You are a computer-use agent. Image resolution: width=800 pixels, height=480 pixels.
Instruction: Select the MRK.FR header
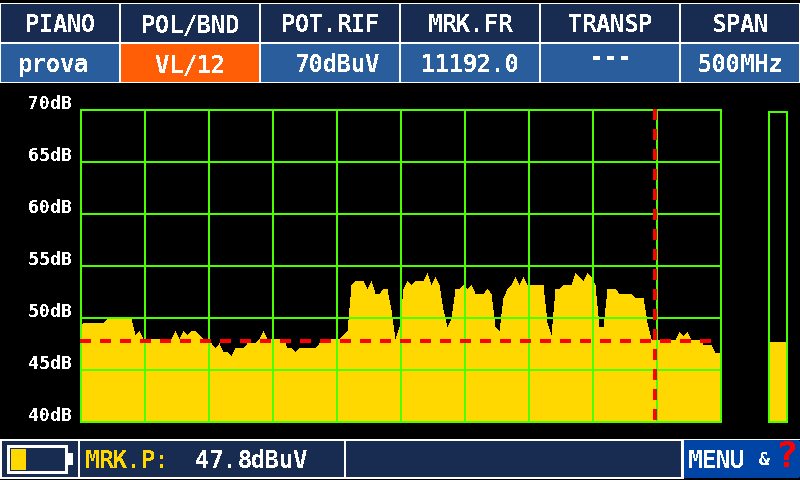[x=470, y=23]
